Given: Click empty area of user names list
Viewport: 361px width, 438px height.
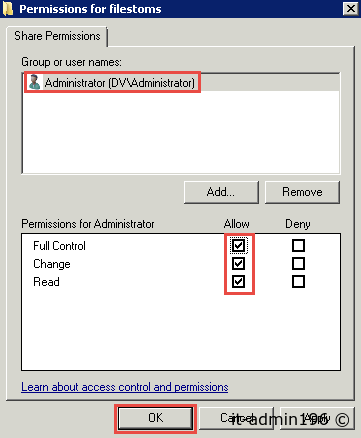Looking at the screenshot, I should pos(181,132).
